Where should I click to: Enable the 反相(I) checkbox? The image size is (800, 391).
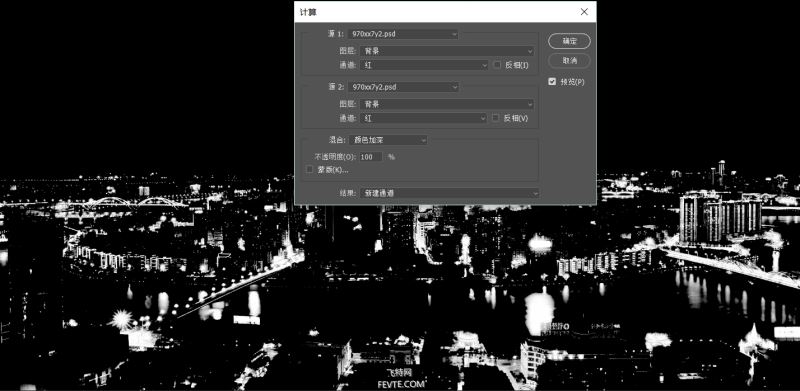(x=497, y=65)
